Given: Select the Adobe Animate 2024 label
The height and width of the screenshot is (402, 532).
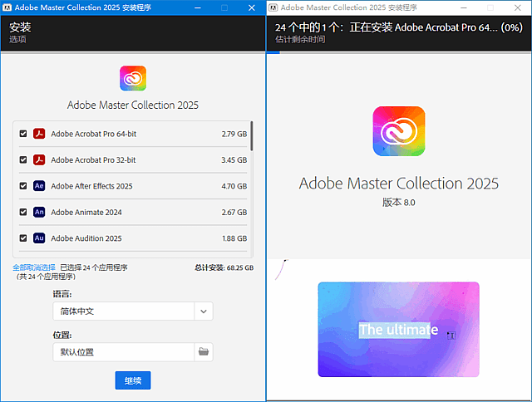Looking at the screenshot, I should pyautogui.click(x=86, y=212).
